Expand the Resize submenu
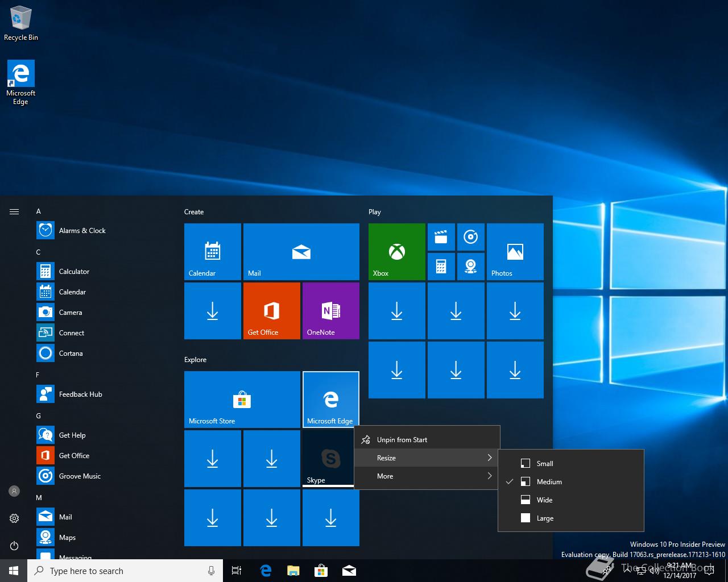 [x=427, y=458]
